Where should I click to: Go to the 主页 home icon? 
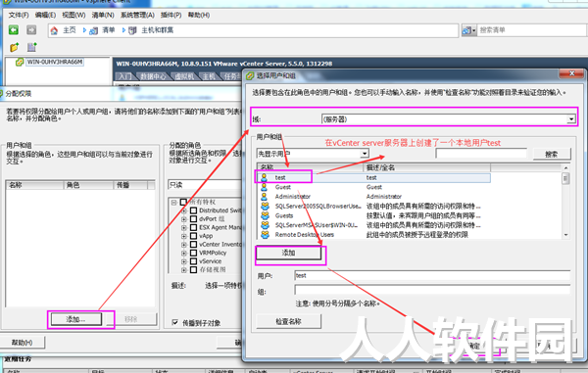click(54, 30)
